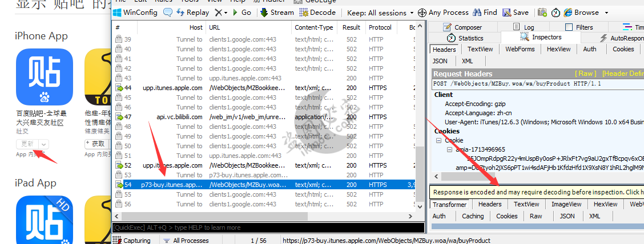
Task: Sort sessions by Protocol column header
Action: pyautogui.click(x=380, y=27)
